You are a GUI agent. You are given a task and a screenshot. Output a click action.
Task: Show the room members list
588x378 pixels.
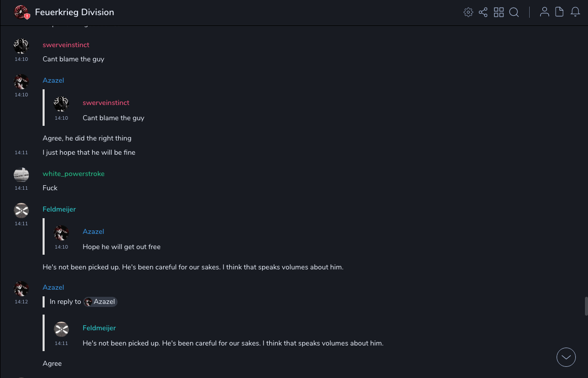click(544, 12)
